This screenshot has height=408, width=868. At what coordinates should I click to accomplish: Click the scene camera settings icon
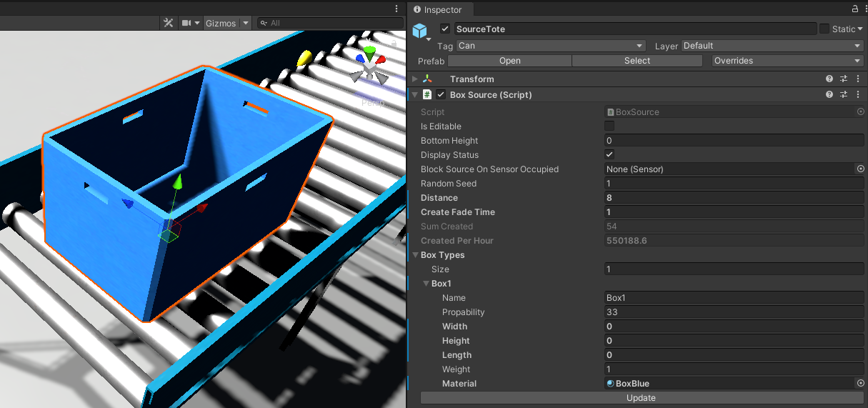click(187, 23)
